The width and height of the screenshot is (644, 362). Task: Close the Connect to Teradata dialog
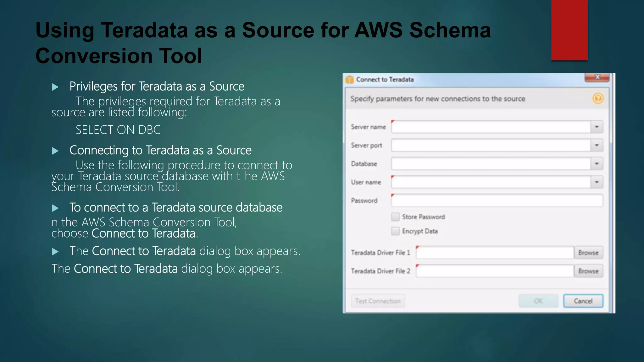(597, 77)
